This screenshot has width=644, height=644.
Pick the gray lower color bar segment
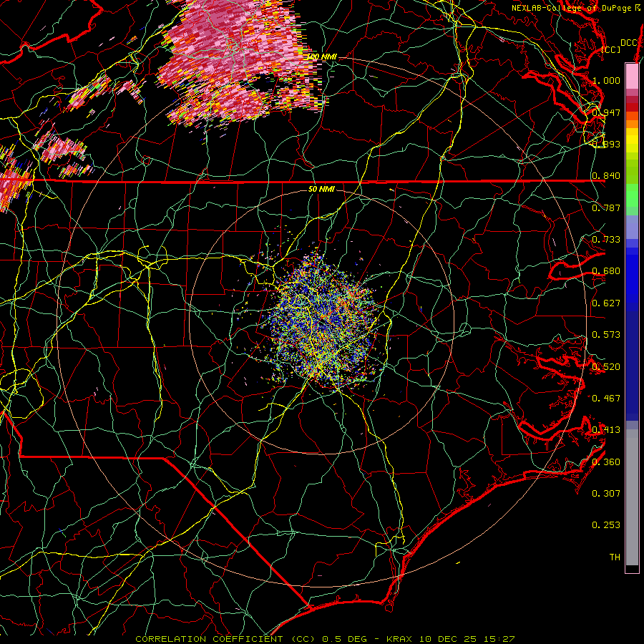tap(632, 497)
